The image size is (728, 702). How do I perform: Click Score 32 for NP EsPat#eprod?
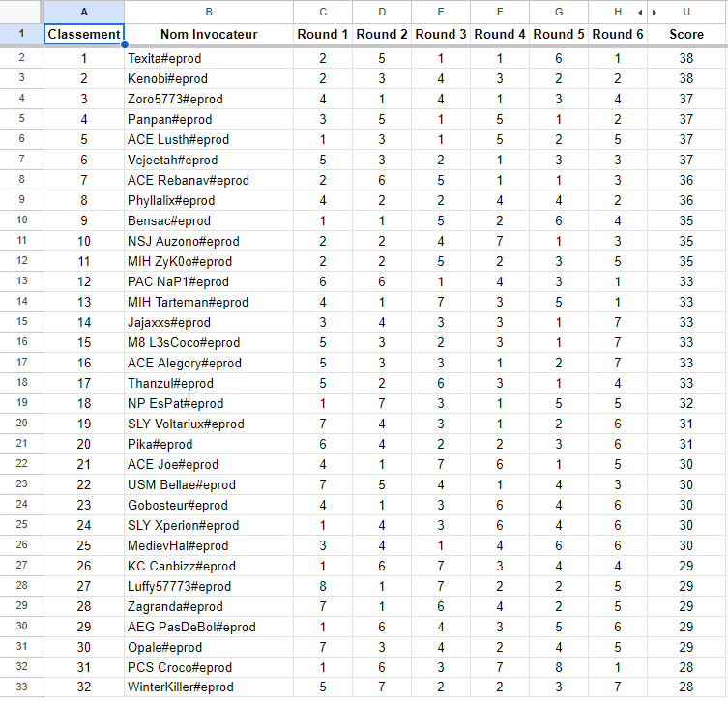(686, 403)
